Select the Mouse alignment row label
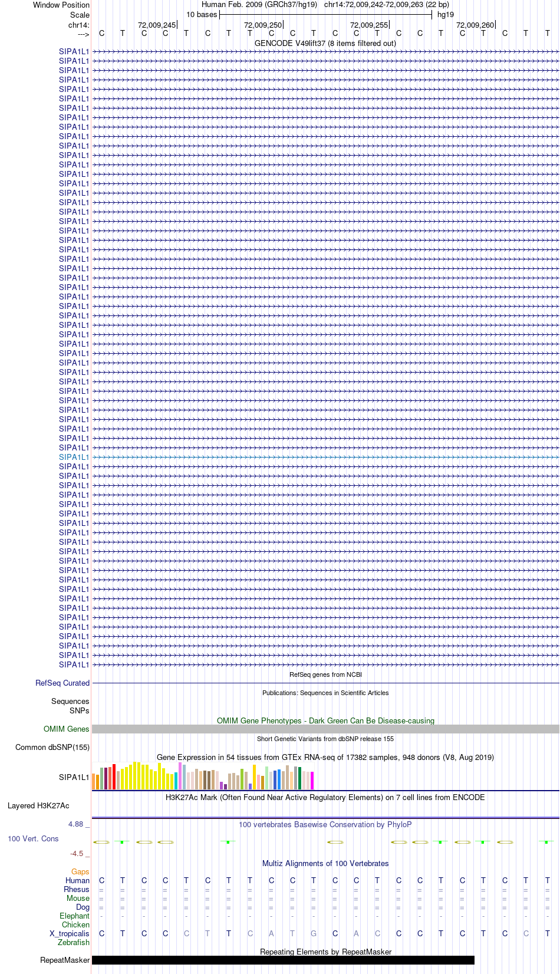 pos(78,898)
